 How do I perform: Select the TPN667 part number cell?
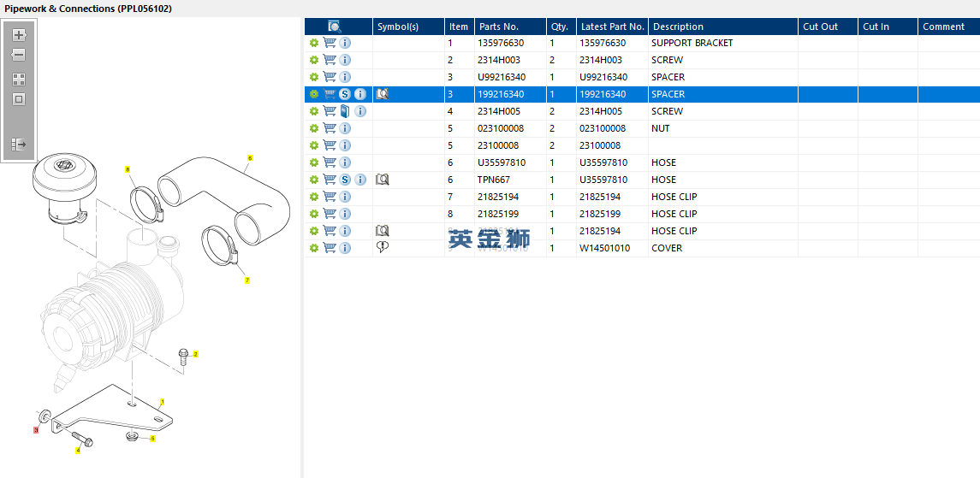510,180
